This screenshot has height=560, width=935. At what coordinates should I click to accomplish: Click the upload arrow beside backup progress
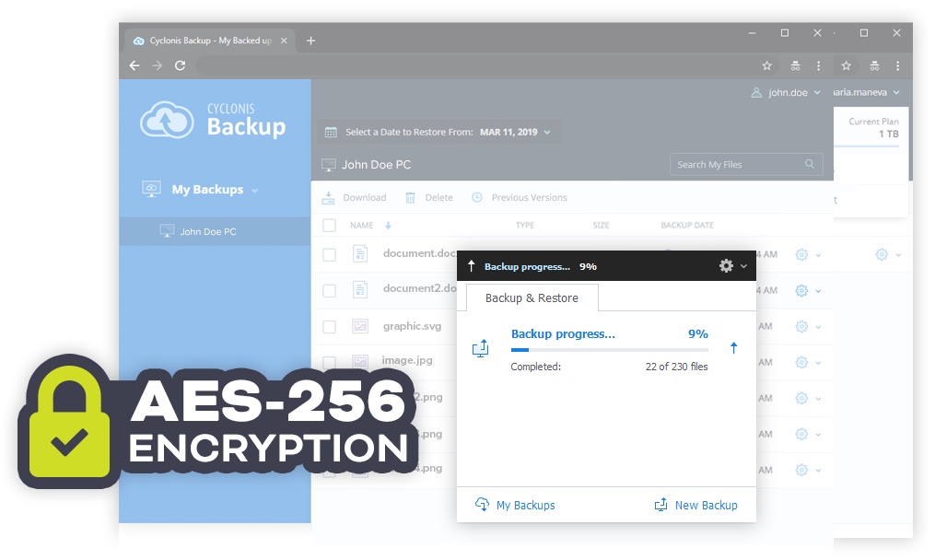click(x=733, y=348)
